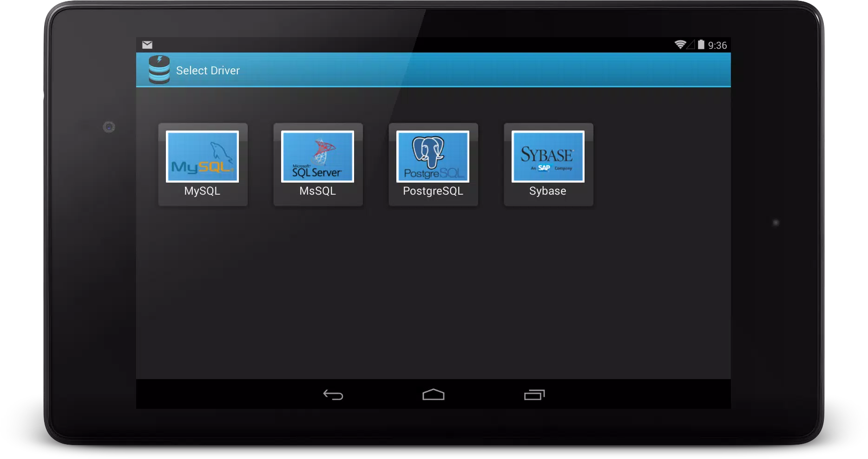Tap the Android home button
The height and width of the screenshot is (459, 868).
(x=434, y=394)
